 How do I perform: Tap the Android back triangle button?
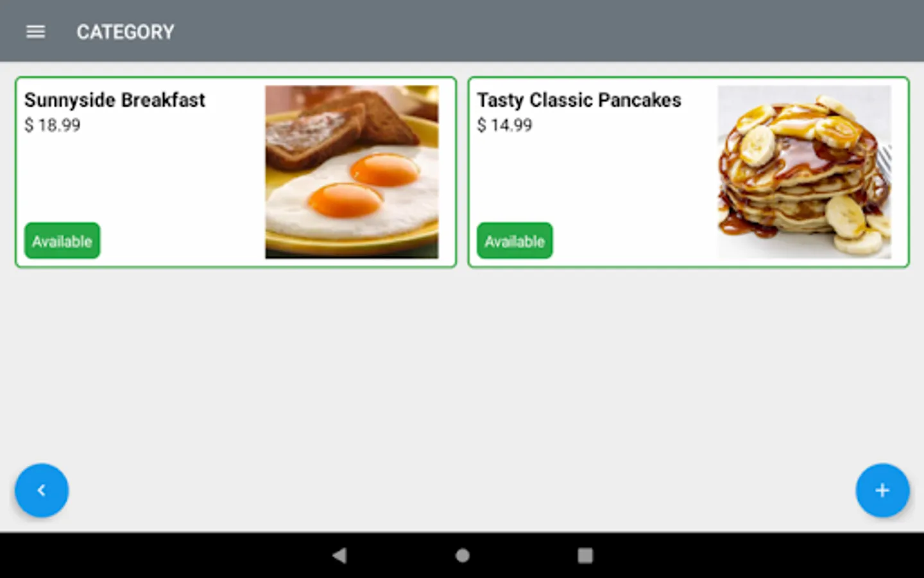coord(339,556)
